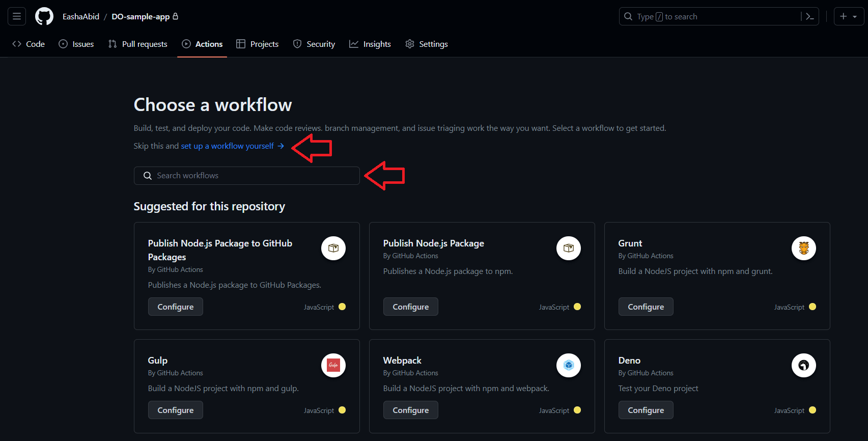This screenshot has width=868, height=441.
Task: Focus the top search bar
Action: pyautogui.click(x=719, y=16)
